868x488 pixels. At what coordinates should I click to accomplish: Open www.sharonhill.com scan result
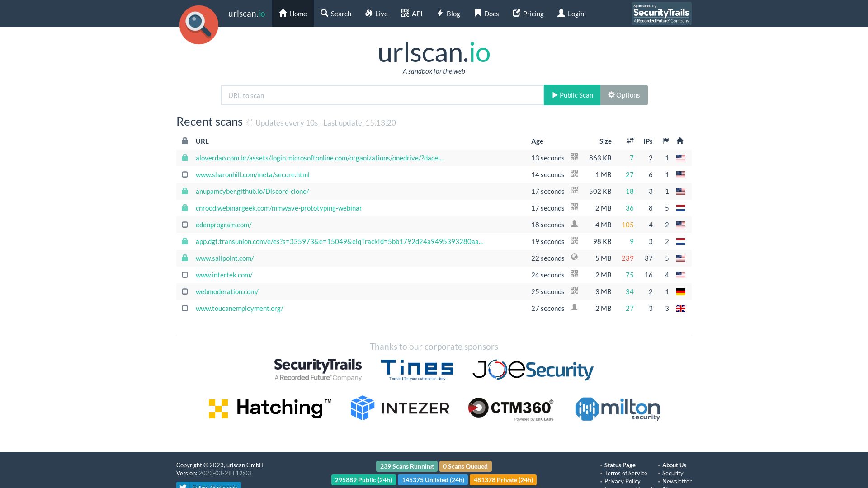[253, 174]
